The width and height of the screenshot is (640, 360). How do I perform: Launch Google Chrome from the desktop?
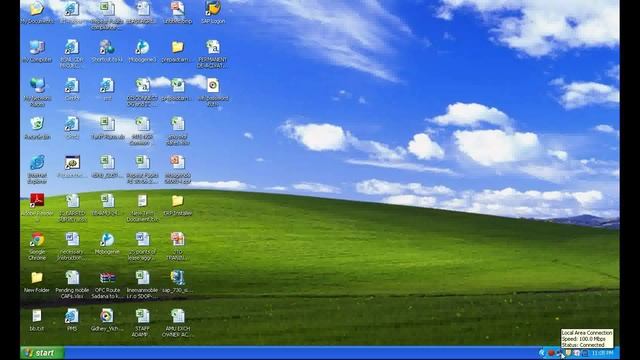(x=37, y=240)
